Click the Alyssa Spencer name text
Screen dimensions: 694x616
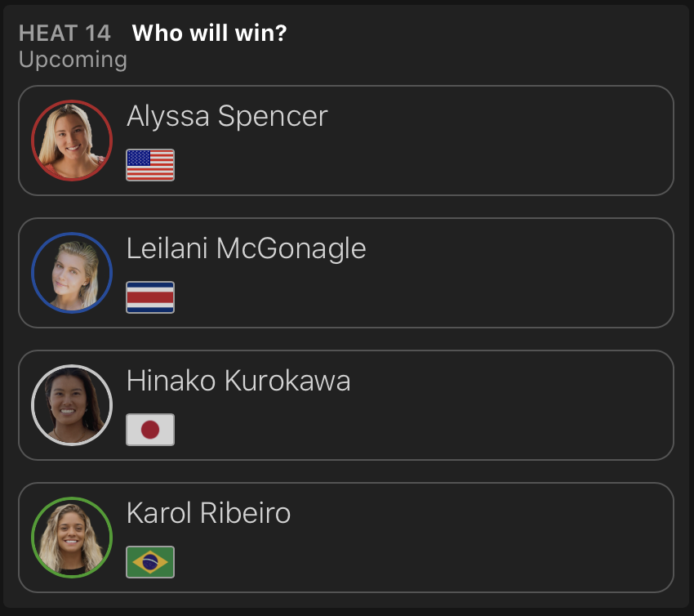(x=227, y=117)
